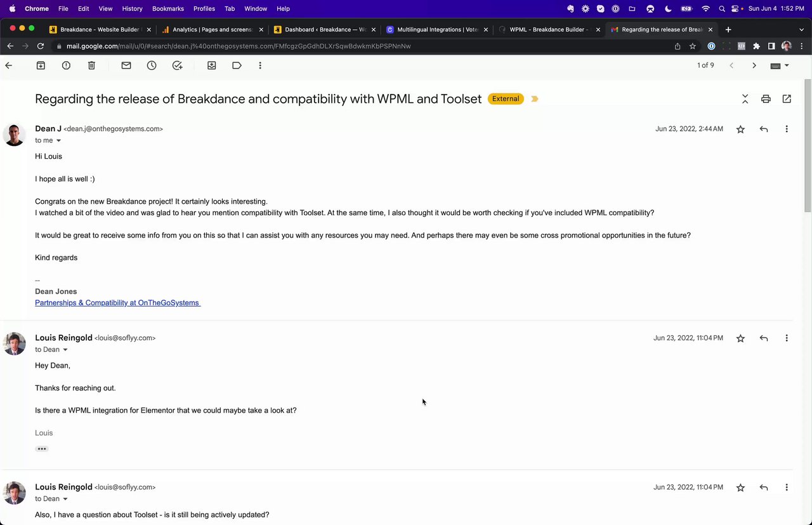Image resolution: width=812 pixels, height=525 pixels.
Task: Mark the conversation as unread
Action: pos(126,65)
